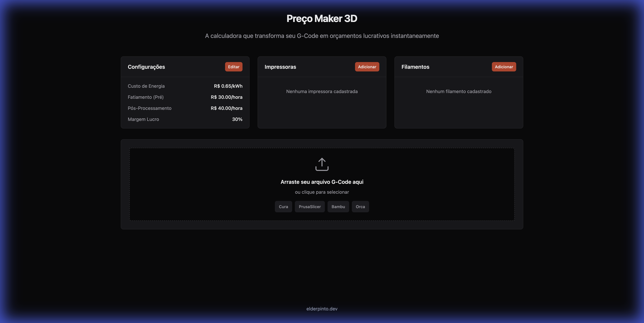The width and height of the screenshot is (644, 323).
Task: Select the PrusaSlicer slicer tag
Action: [309, 206]
